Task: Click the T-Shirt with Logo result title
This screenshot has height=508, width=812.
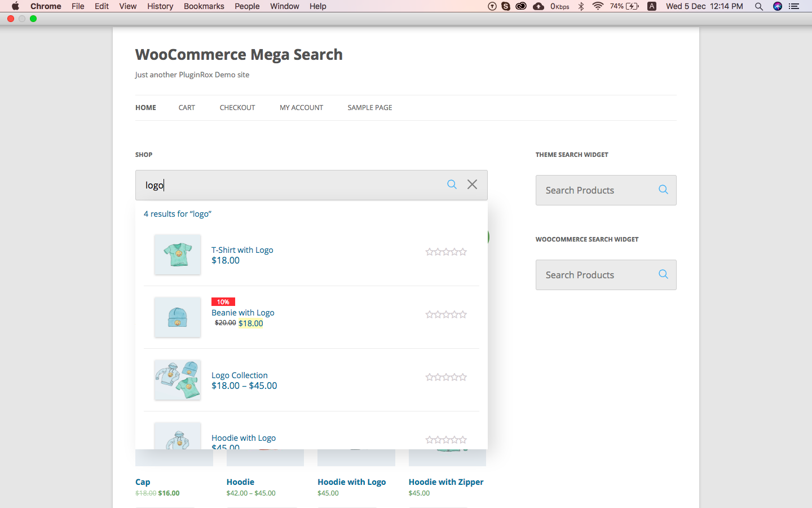Action: pos(242,250)
